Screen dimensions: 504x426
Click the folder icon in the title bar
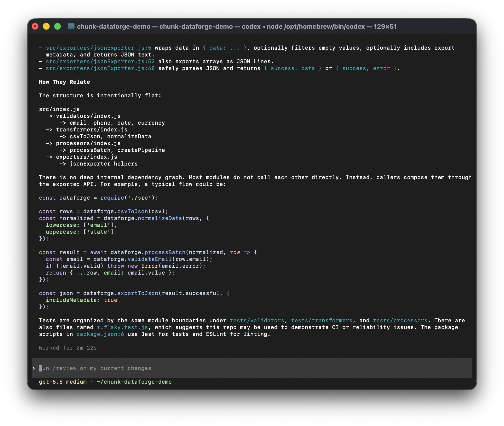click(71, 26)
